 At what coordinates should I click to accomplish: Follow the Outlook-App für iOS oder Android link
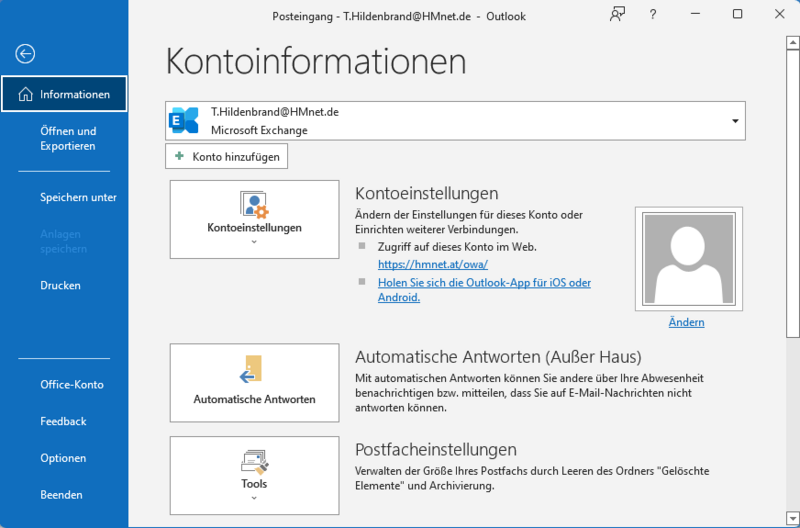484,290
